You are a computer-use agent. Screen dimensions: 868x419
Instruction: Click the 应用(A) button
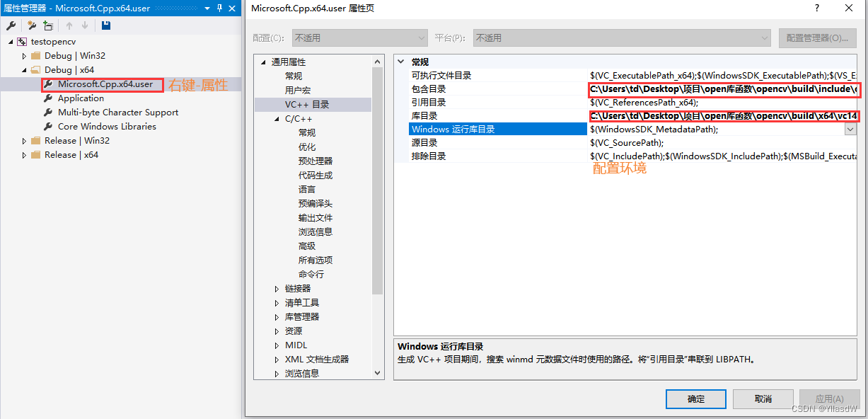click(830, 399)
